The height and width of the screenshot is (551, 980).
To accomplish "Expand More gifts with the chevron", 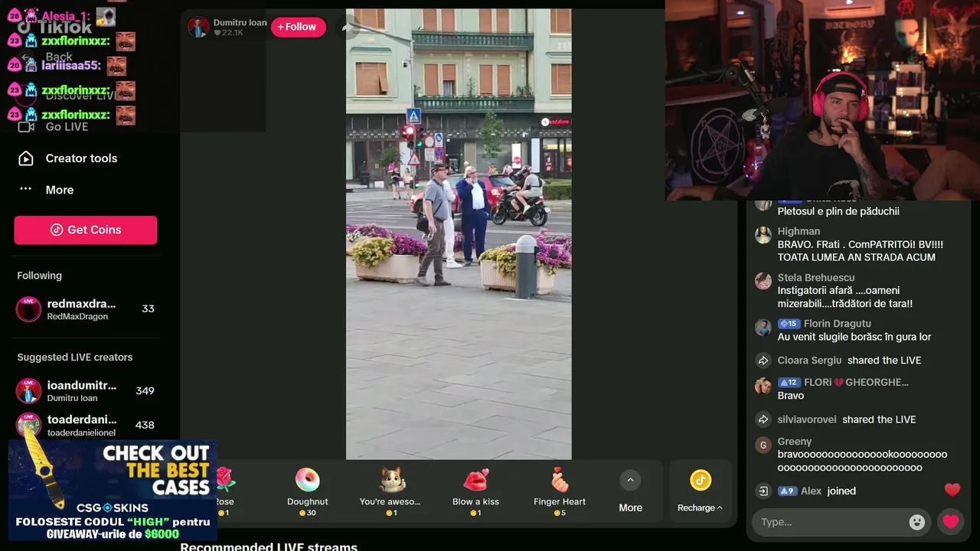I will pyautogui.click(x=630, y=480).
